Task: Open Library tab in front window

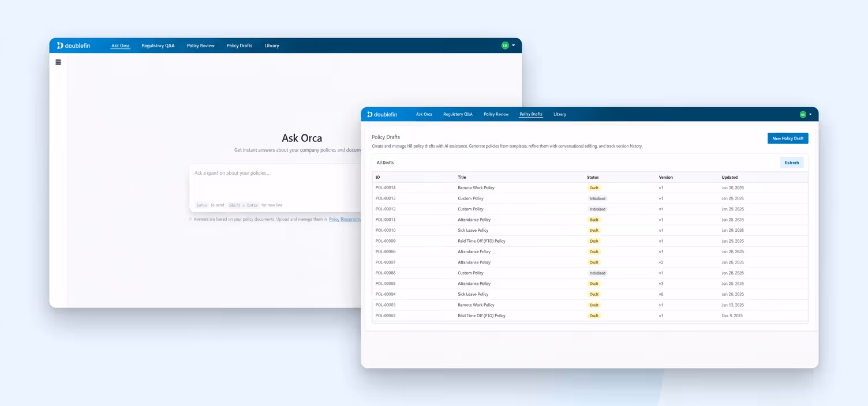Action: [560, 114]
